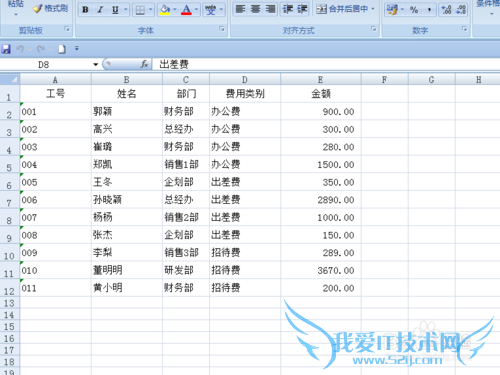
Task: Create new document from quick access toolbar
Action: tap(62, 49)
